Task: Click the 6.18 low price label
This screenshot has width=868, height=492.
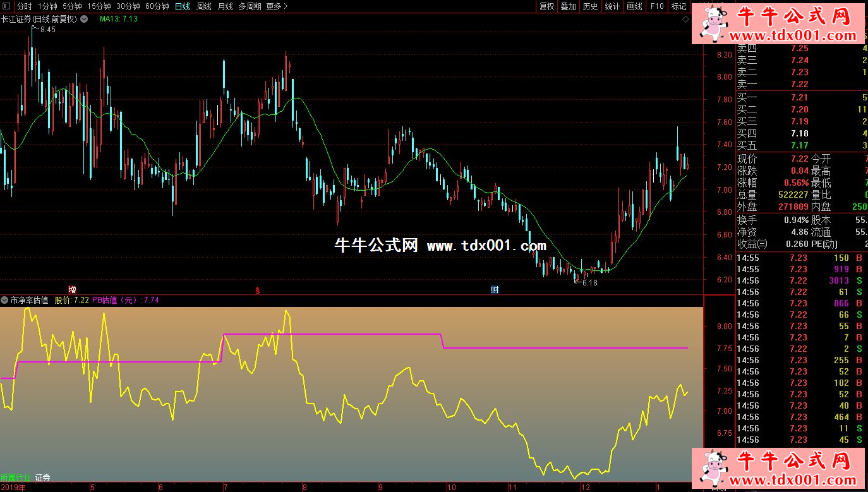Action: [589, 283]
